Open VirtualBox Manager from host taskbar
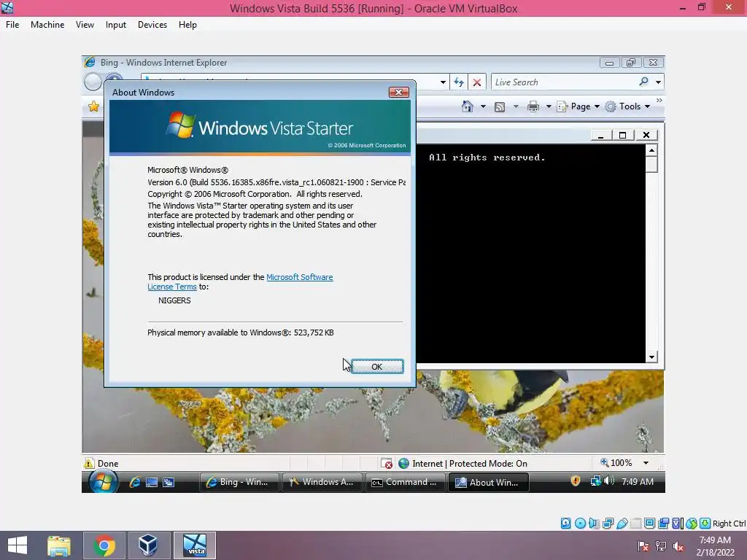The image size is (747, 560). (x=148, y=545)
